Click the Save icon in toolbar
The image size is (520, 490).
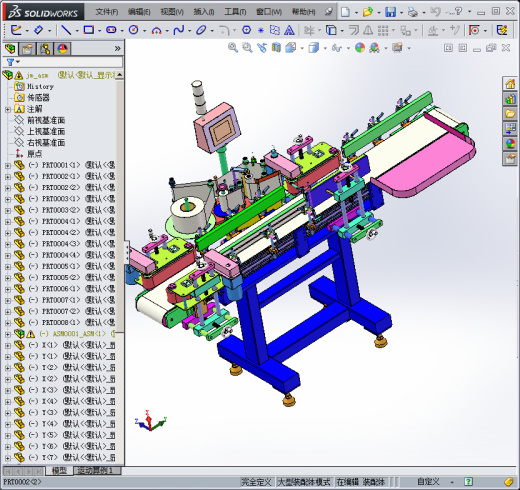point(390,12)
